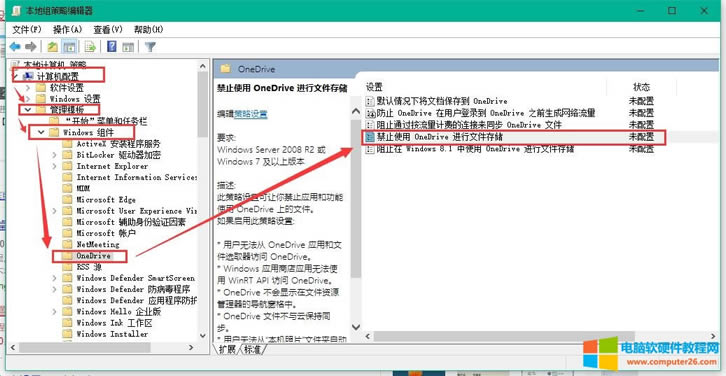Click the folder icon beside NetMeeting

[x=68, y=244]
